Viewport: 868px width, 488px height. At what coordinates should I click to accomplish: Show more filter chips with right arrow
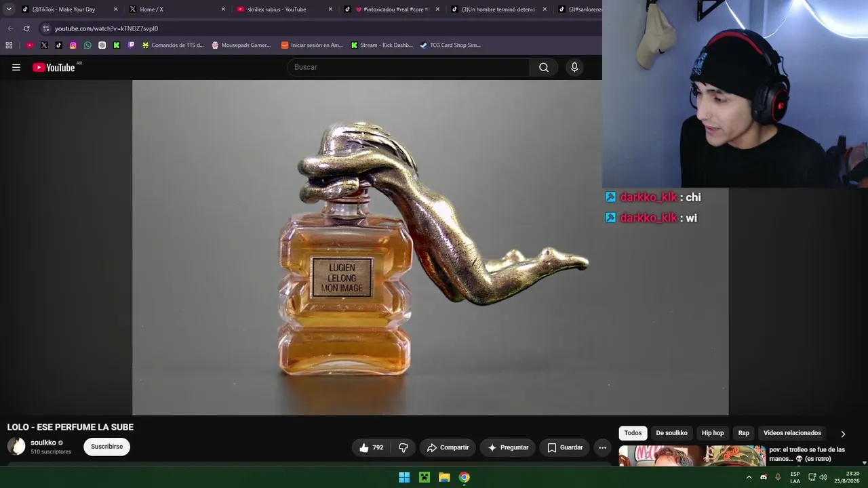843,434
